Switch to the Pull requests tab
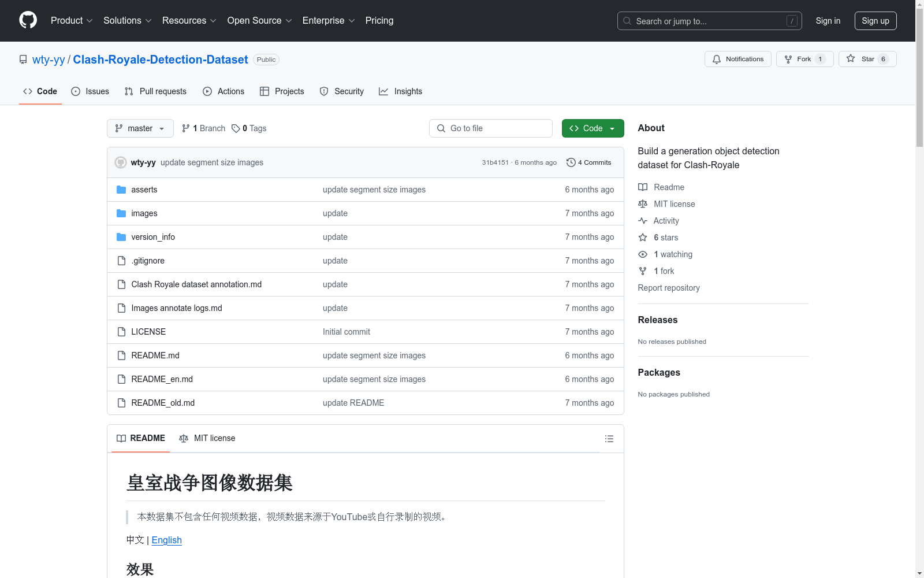 155,91
